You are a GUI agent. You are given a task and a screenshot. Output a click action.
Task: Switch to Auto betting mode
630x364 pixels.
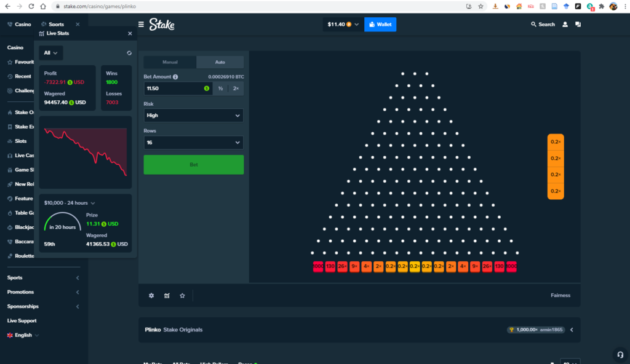coord(220,62)
